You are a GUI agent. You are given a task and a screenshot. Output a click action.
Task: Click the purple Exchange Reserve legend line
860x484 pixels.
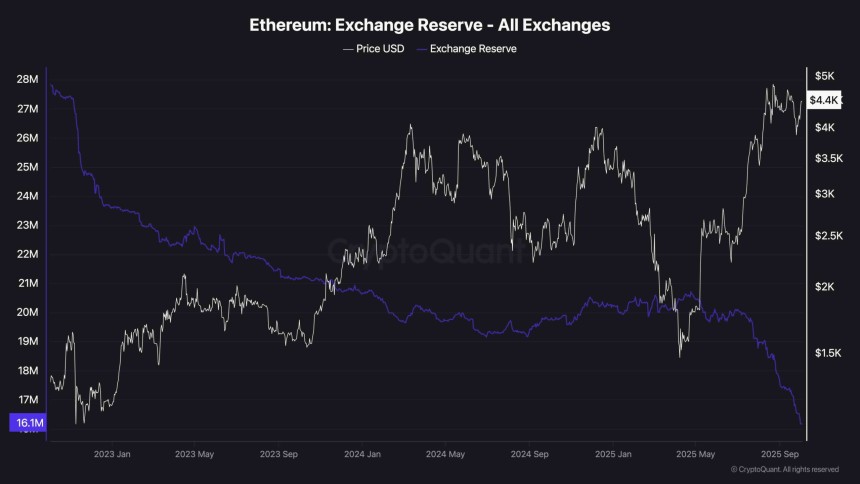[x=421, y=48]
